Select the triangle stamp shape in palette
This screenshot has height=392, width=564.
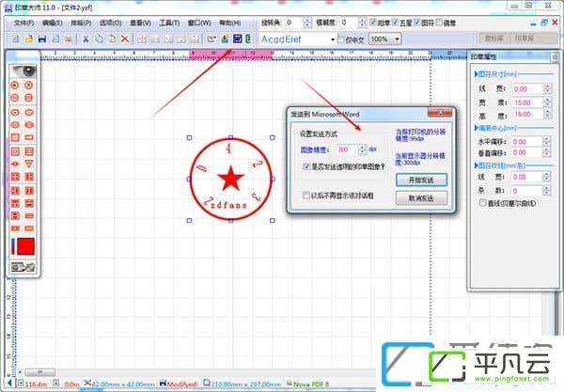coord(29,164)
